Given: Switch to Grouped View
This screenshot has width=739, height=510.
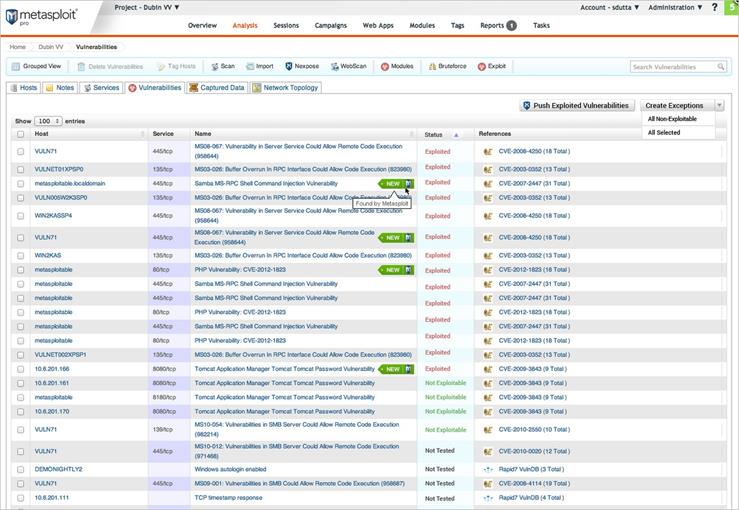Looking at the screenshot, I should point(37,66).
